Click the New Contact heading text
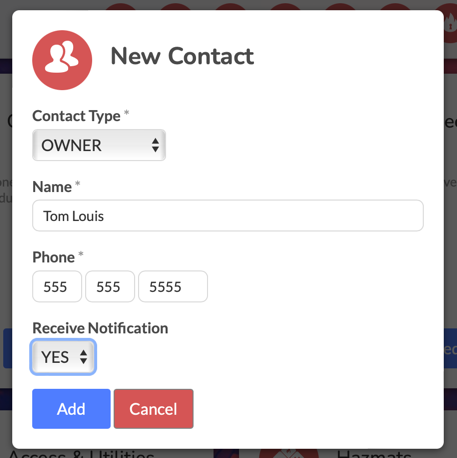 182,56
